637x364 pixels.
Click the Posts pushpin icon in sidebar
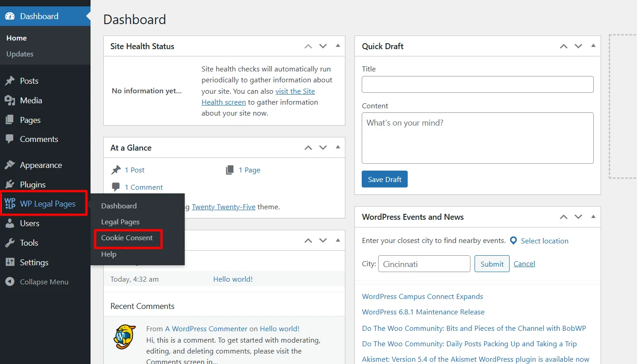coord(10,81)
